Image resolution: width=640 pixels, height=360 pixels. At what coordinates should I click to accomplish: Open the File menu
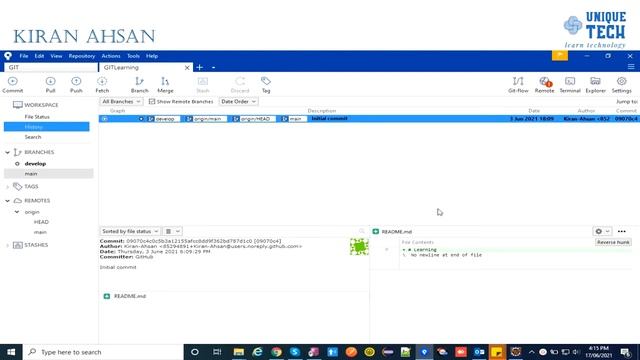click(24, 56)
